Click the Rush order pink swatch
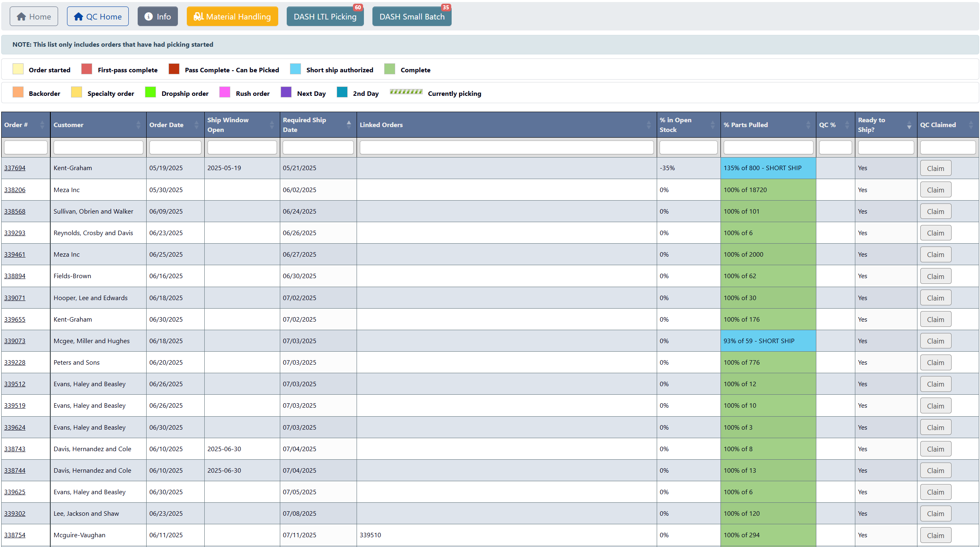 [225, 93]
